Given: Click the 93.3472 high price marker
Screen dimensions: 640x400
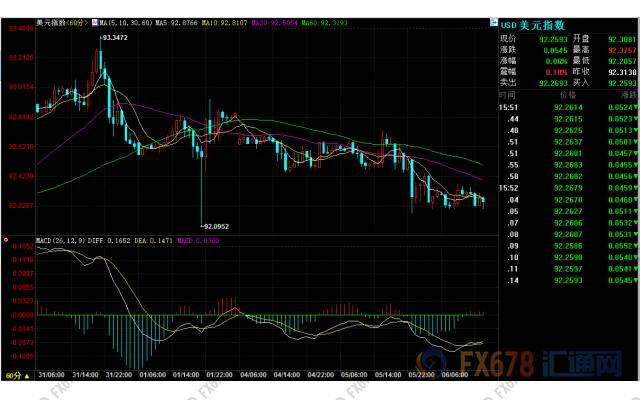Looking at the screenshot, I should (x=113, y=37).
